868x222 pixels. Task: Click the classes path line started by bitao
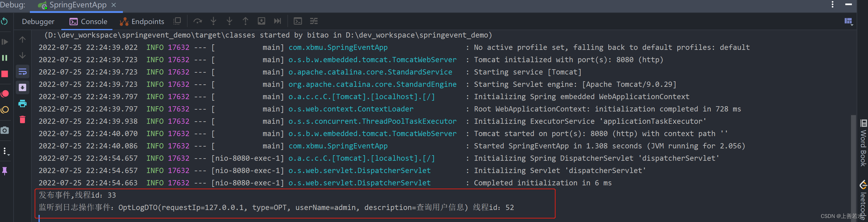tap(268, 35)
